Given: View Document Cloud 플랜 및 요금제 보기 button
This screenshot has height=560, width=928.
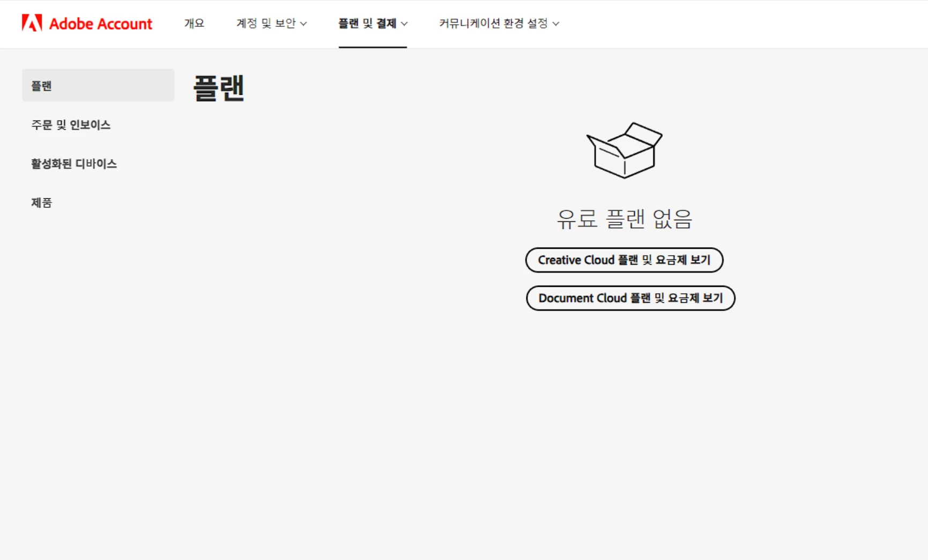Looking at the screenshot, I should coord(630,298).
